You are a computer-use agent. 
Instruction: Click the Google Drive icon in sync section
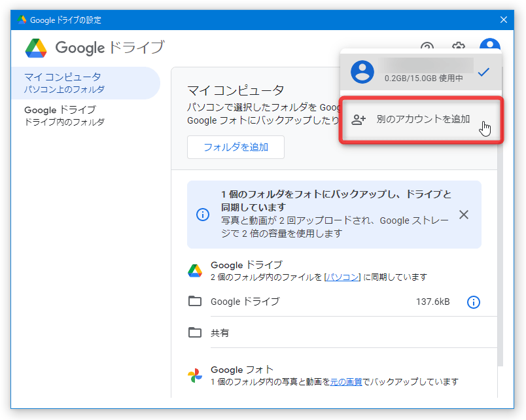(195, 271)
